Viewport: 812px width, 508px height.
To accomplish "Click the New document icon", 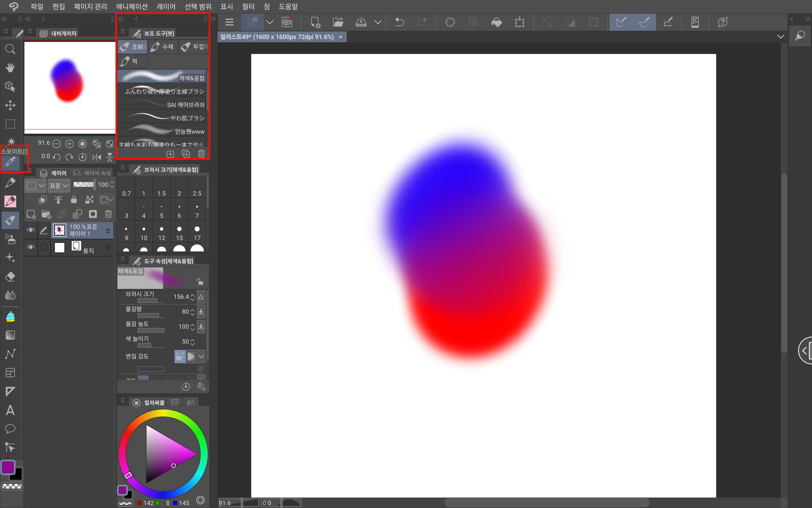I will (315, 22).
